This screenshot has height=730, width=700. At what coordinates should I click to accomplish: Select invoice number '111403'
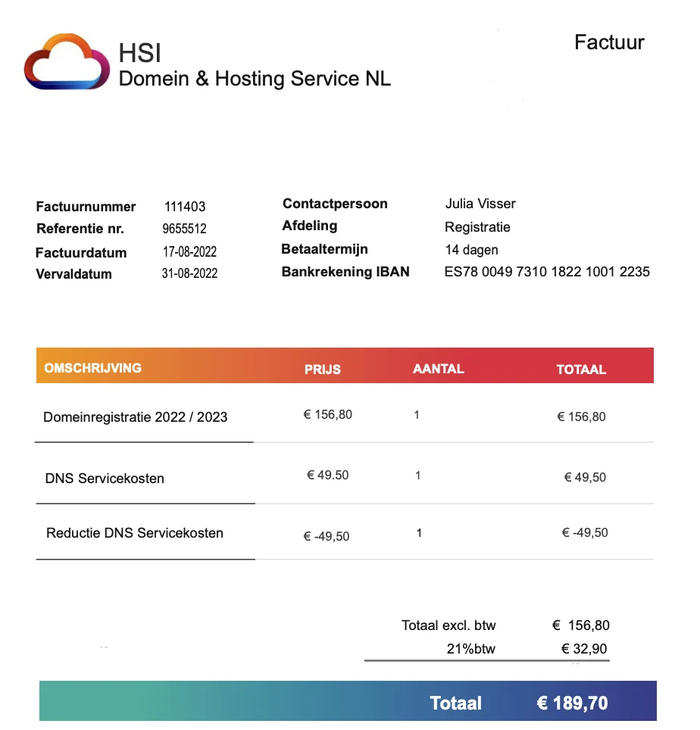pyautogui.click(x=185, y=206)
